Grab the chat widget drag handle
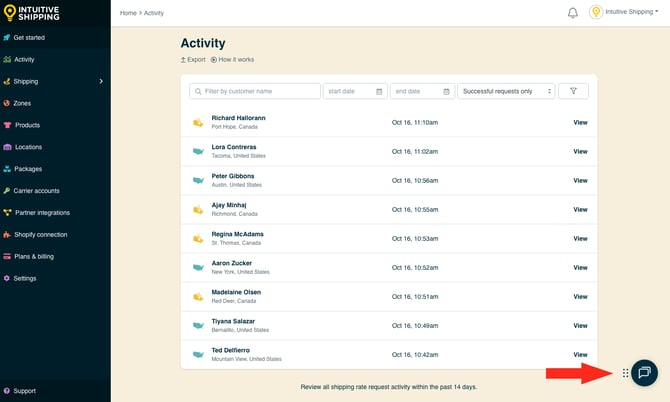Viewport: 670px width, 402px height. pyautogui.click(x=625, y=373)
